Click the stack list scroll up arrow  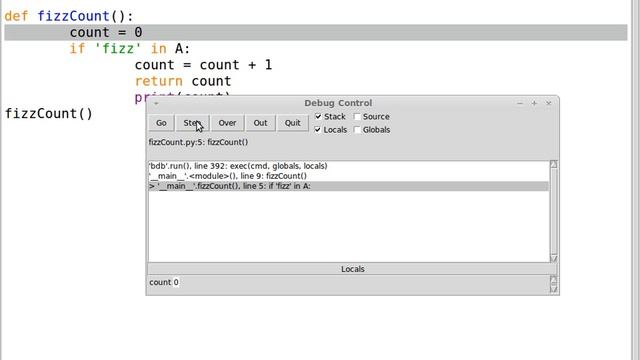click(x=554, y=164)
